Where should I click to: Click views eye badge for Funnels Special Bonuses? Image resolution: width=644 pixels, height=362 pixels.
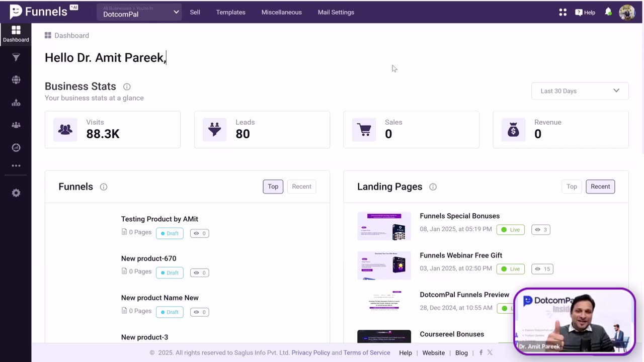coord(541,230)
